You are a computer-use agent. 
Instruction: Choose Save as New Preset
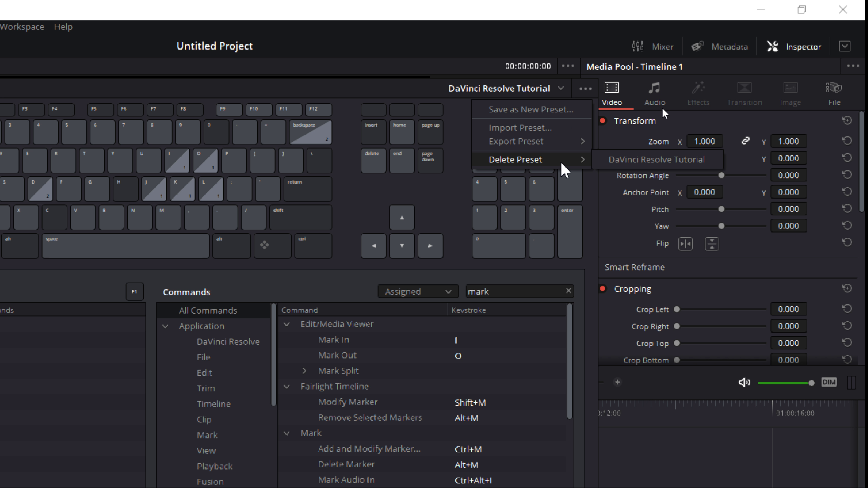(x=531, y=109)
